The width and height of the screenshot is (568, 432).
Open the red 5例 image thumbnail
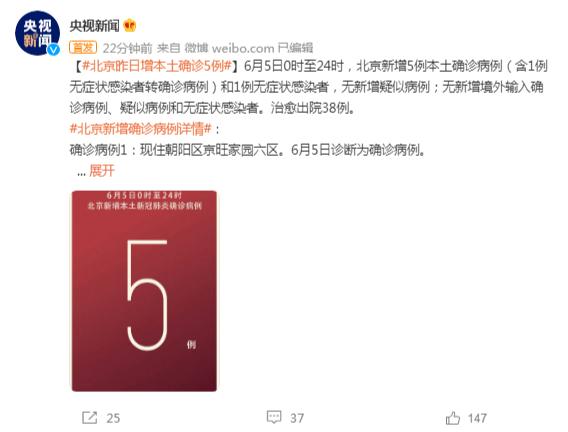[144, 291]
